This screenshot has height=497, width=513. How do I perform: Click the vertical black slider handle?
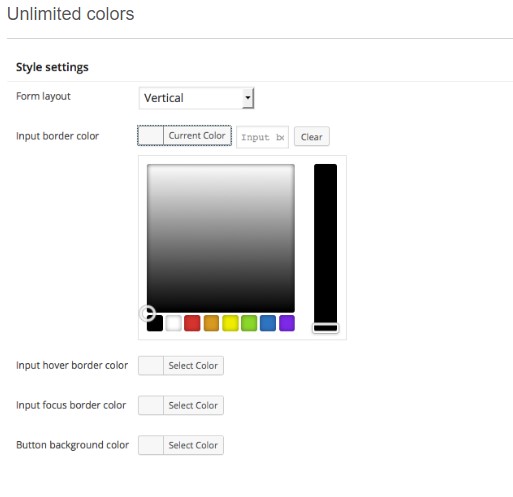[325, 328]
